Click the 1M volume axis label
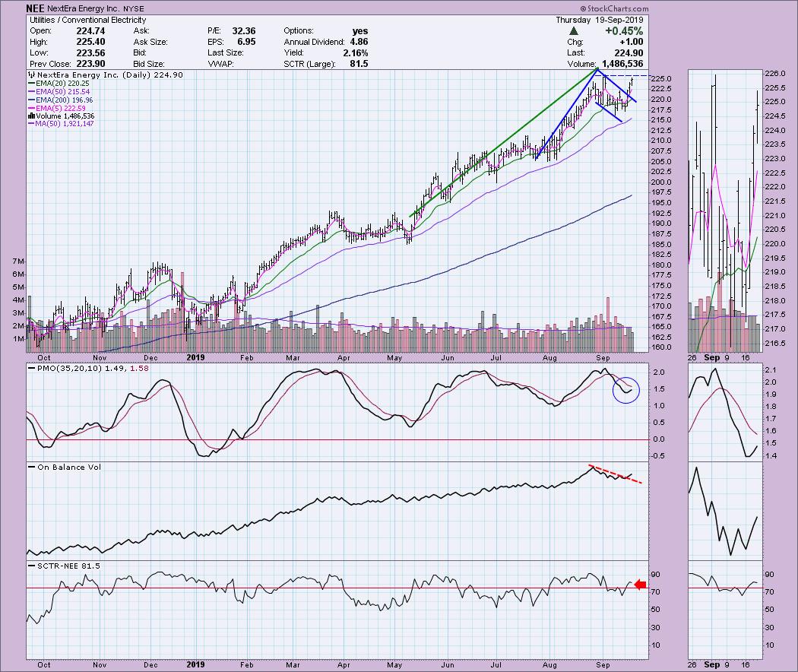The height and width of the screenshot is (672, 798). tap(17, 339)
